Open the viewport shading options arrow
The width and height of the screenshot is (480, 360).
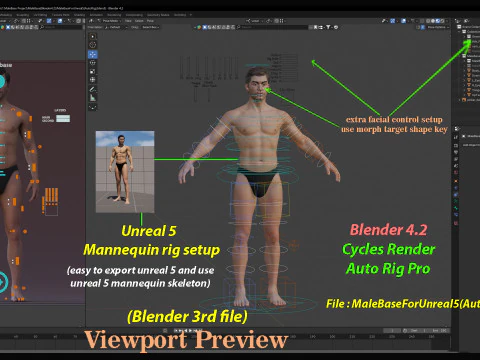447,21
